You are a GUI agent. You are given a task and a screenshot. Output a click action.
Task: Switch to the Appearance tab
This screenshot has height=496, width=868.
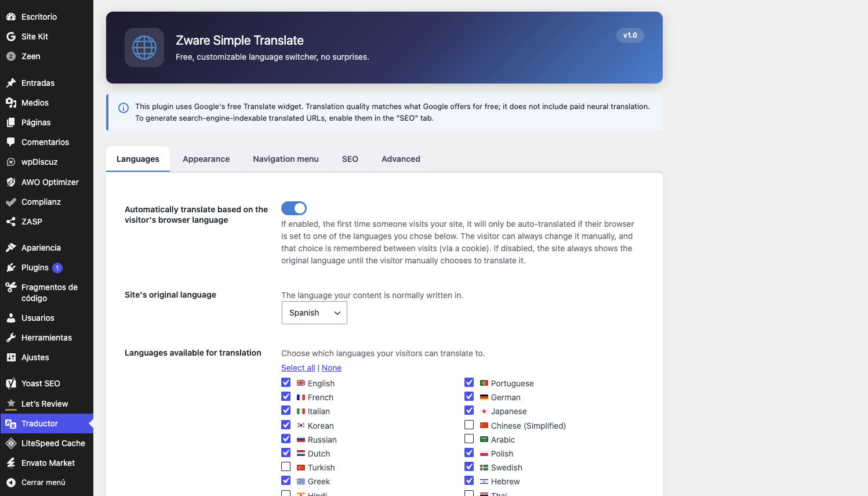click(x=206, y=159)
